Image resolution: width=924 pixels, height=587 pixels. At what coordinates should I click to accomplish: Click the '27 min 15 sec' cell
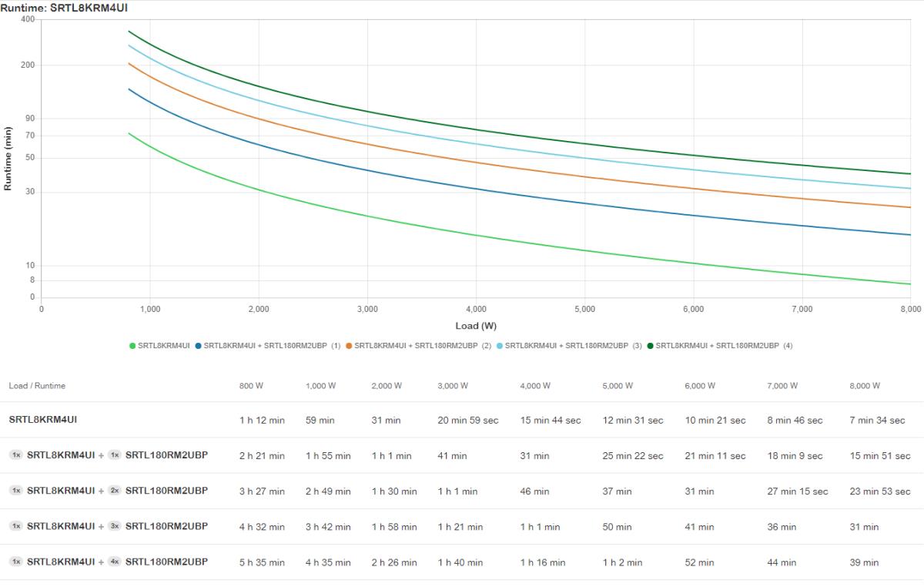[798, 491]
